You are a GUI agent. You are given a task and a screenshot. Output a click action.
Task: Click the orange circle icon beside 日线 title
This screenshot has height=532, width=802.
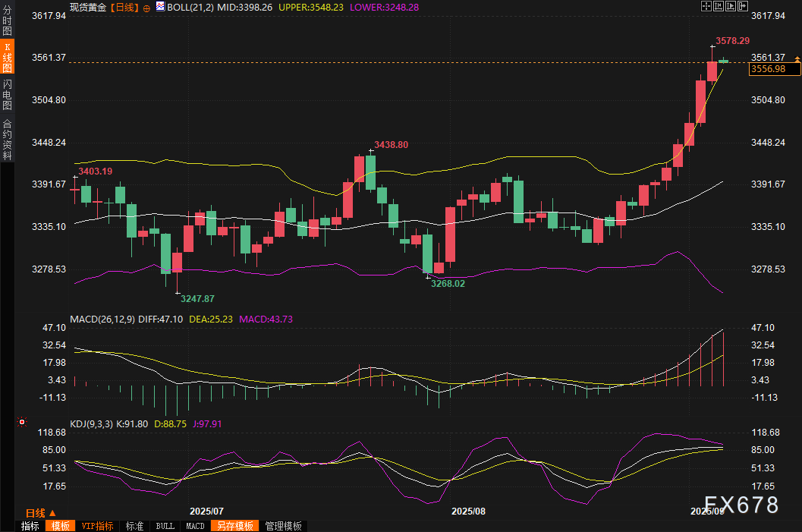(146, 7)
